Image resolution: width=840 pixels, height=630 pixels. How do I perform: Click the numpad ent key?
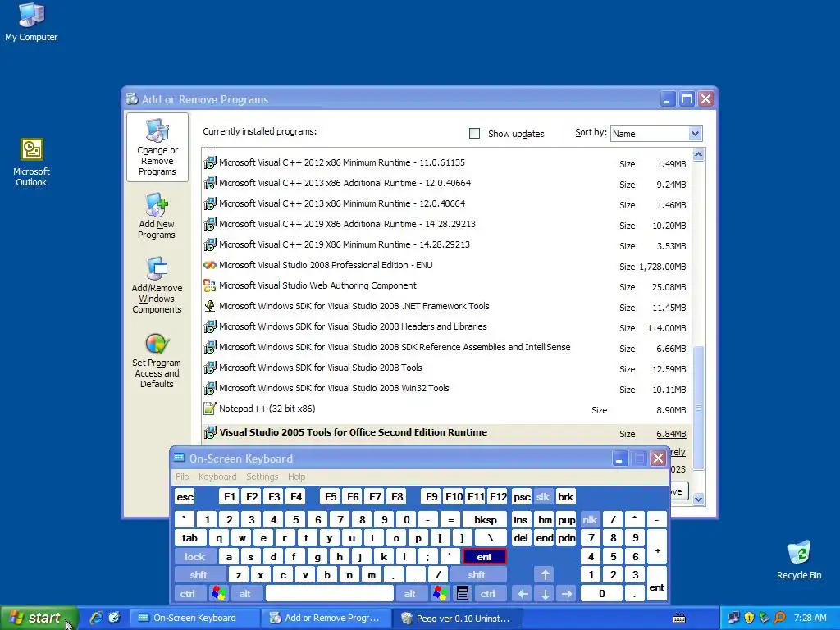[x=657, y=584]
